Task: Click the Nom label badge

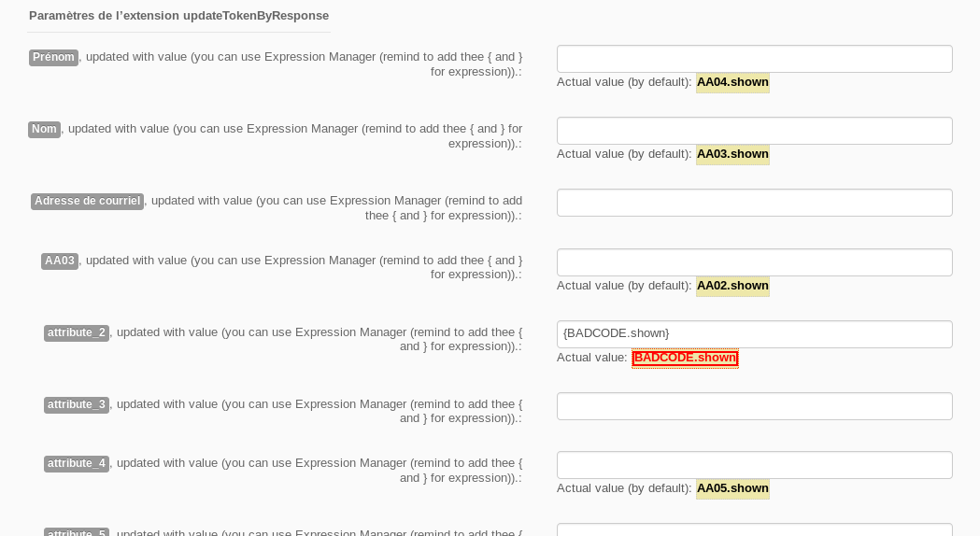Action: (44, 130)
